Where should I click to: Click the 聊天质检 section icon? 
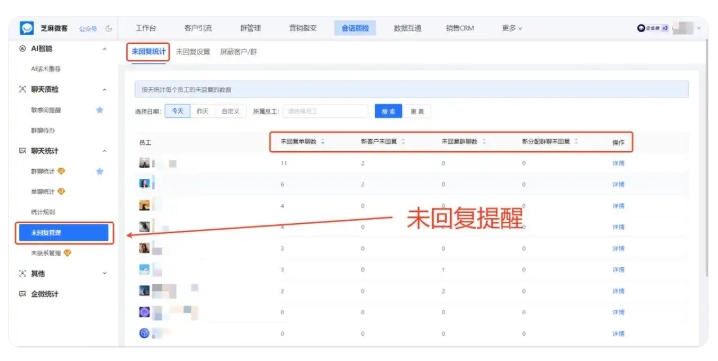point(22,89)
